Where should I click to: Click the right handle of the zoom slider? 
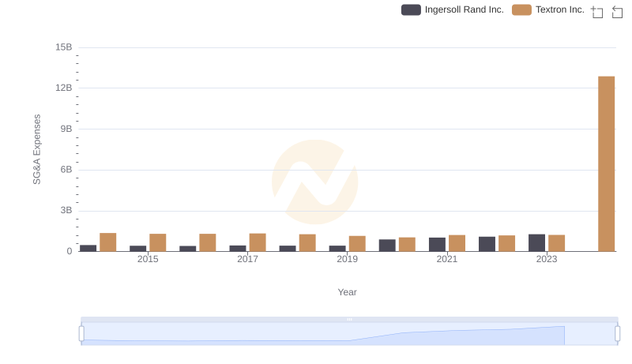(x=618, y=334)
